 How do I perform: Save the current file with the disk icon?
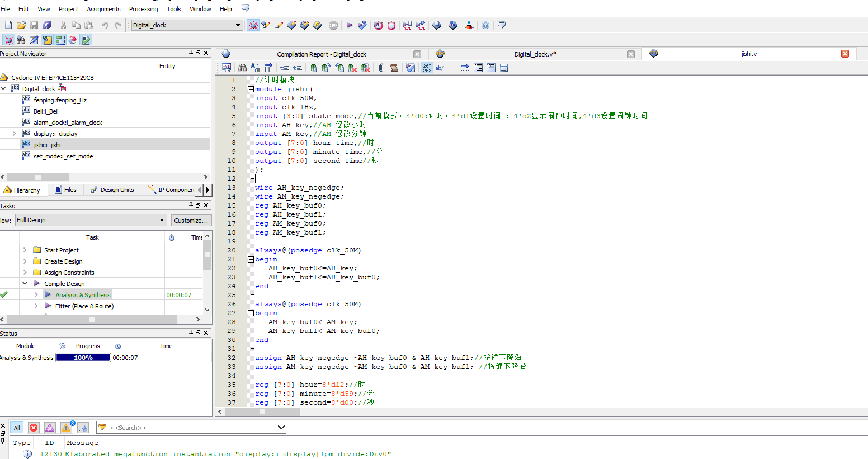tap(34, 25)
